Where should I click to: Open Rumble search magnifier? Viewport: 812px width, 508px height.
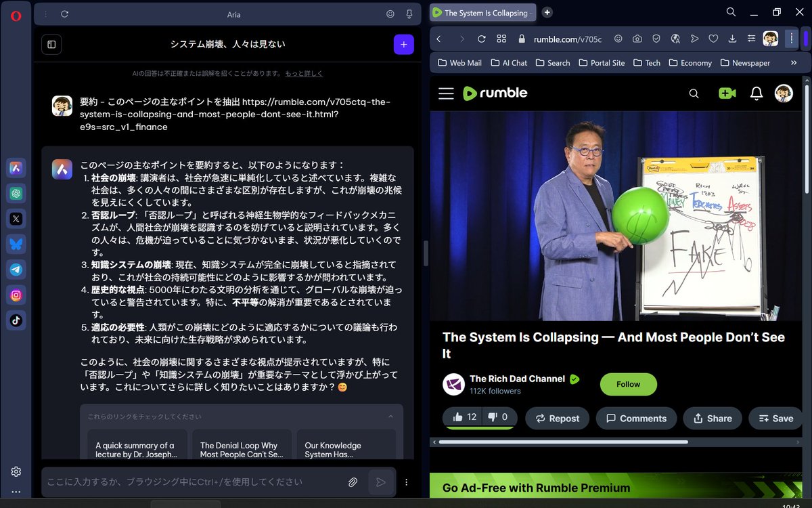point(694,93)
